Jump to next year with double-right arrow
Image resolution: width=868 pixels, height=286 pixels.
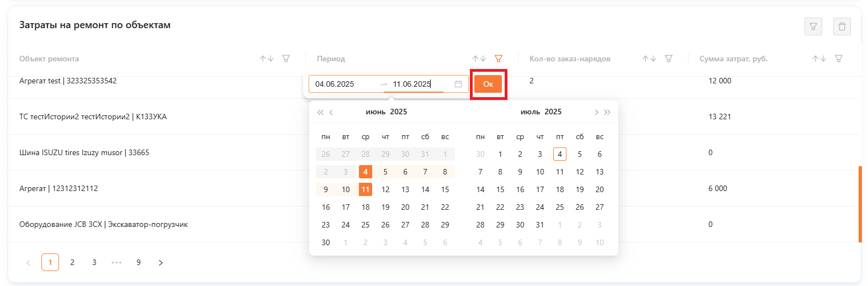pyautogui.click(x=607, y=112)
